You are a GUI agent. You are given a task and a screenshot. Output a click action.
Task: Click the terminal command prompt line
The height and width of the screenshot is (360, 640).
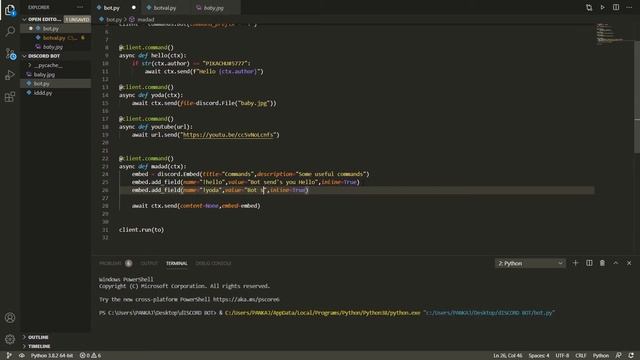click(x=327, y=313)
